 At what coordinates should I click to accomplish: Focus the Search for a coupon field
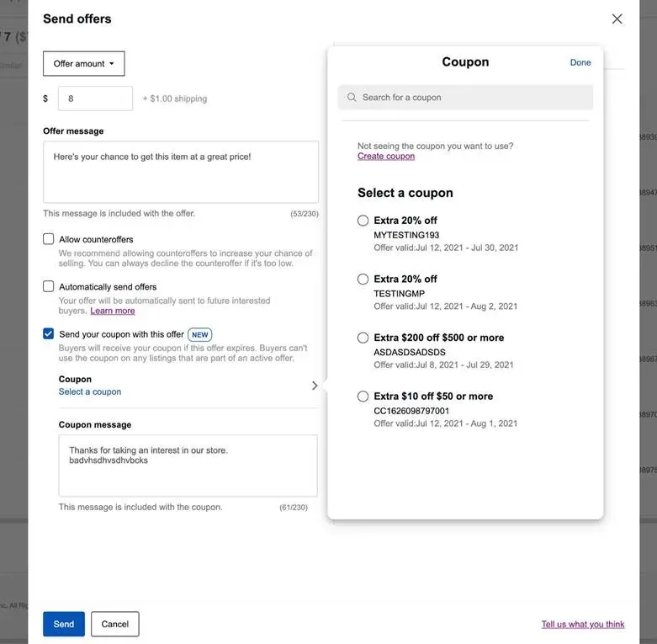[465, 98]
